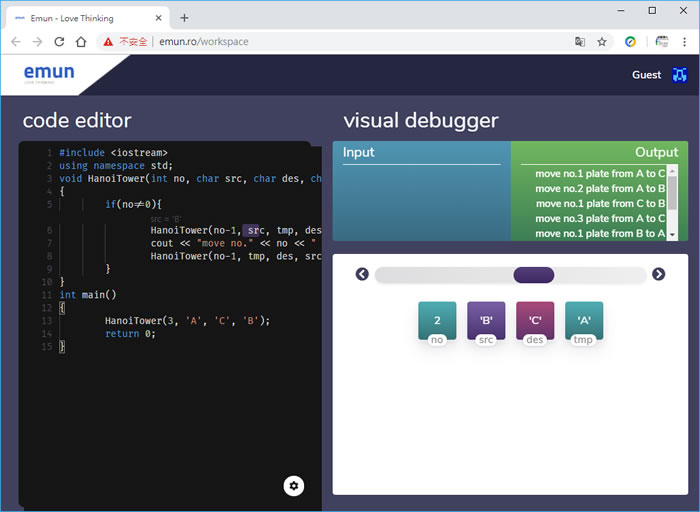Click the Guest avatar icon
700x512 pixels.
680,75
